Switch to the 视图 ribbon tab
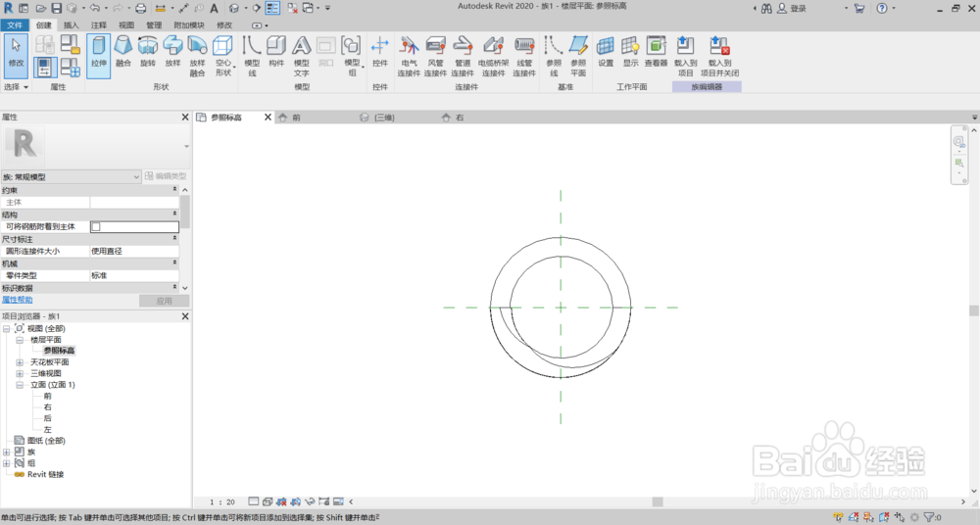The image size is (980, 525). tap(126, 25)
